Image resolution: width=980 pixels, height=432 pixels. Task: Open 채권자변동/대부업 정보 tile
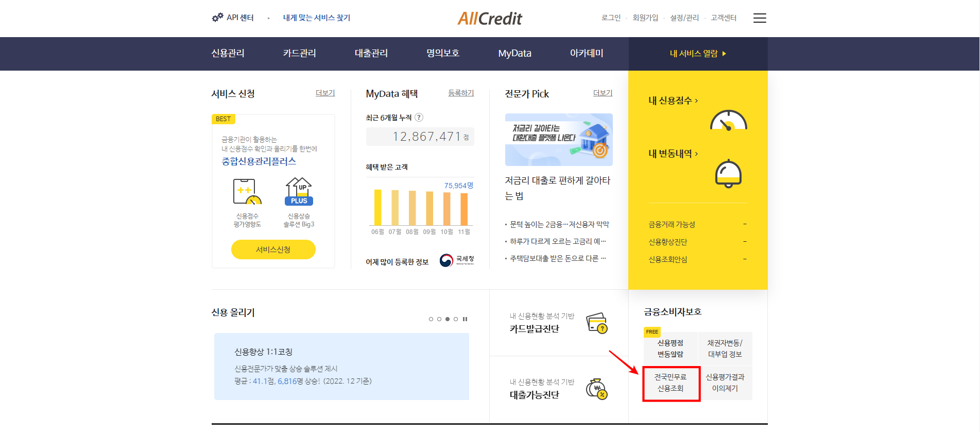[x=725, y=348]
